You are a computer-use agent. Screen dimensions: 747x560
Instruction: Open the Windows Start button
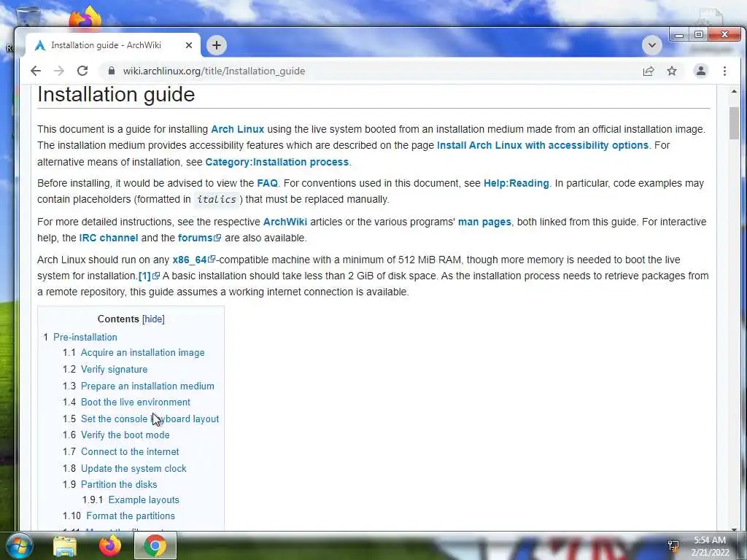pyautogui.click(x=18, y=545)
